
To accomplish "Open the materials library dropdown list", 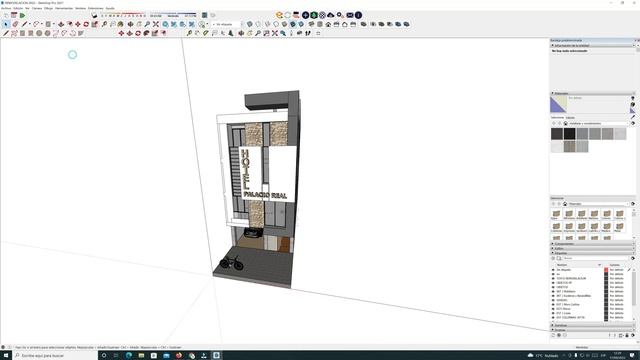I will click(598, 123).
